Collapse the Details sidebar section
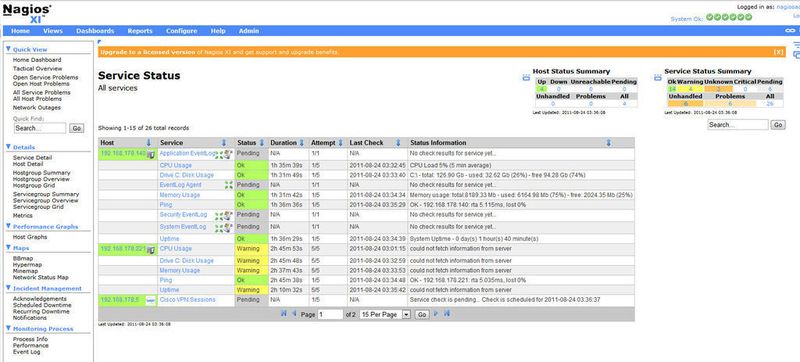 [x=8, y=147]
